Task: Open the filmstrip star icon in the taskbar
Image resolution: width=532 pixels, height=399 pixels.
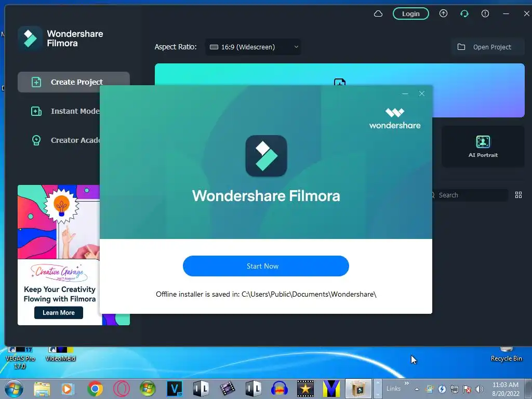Action: pyautogui.click(x=305, y=389)
